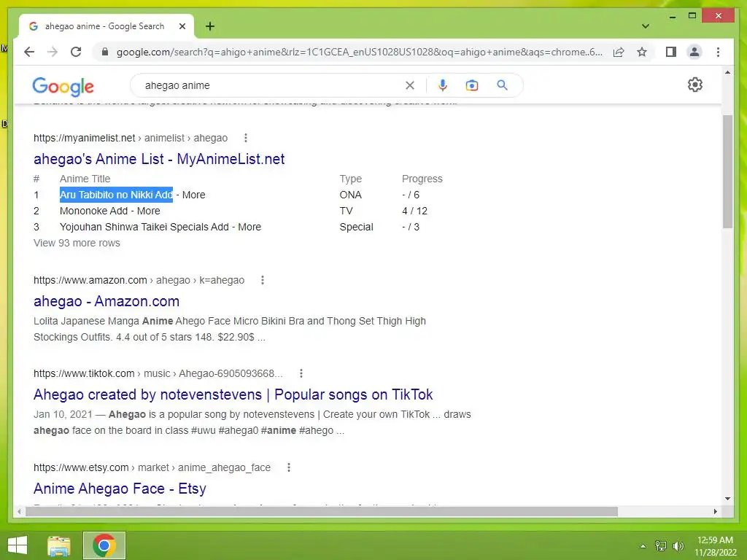Expand View 93 more rows

click(77, 243)
